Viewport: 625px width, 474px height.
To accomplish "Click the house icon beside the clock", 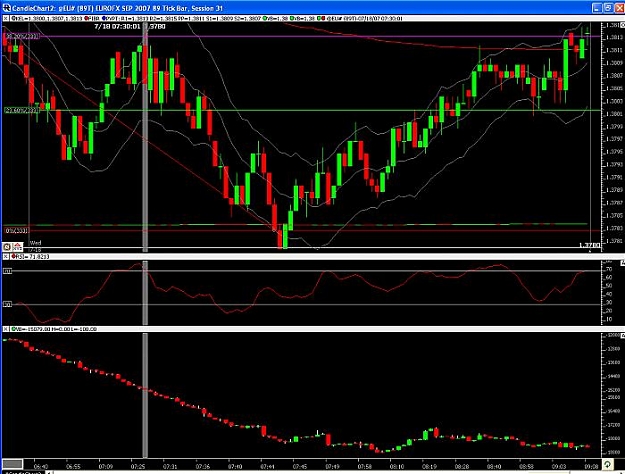I will [x=18, y=247].
